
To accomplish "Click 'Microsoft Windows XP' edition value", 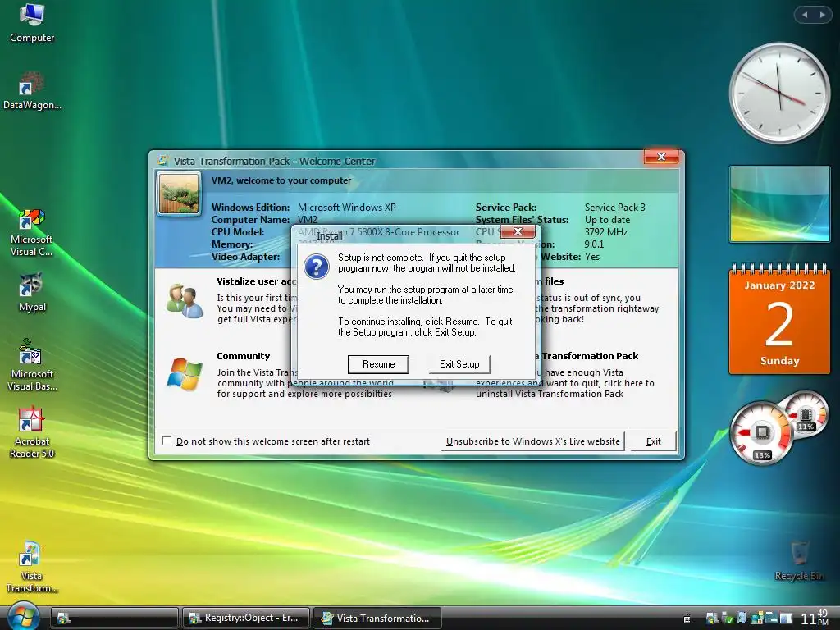I will 347,208.
